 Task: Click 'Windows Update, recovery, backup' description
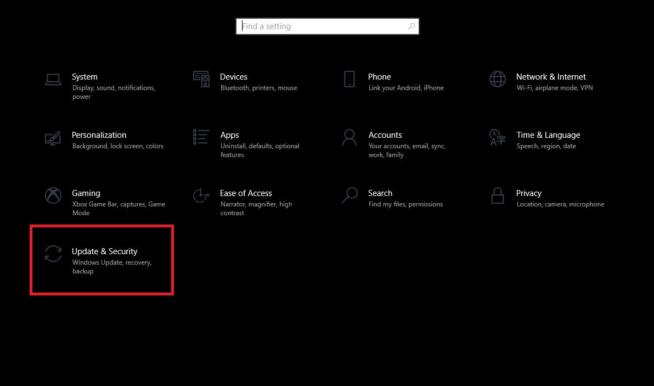point(112,267)
